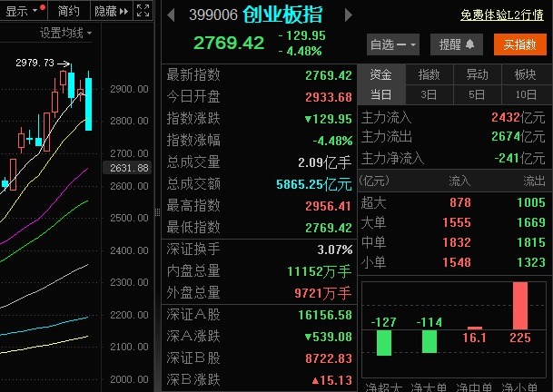
Task: Select the 3日 period option
Action: point(429,94)
